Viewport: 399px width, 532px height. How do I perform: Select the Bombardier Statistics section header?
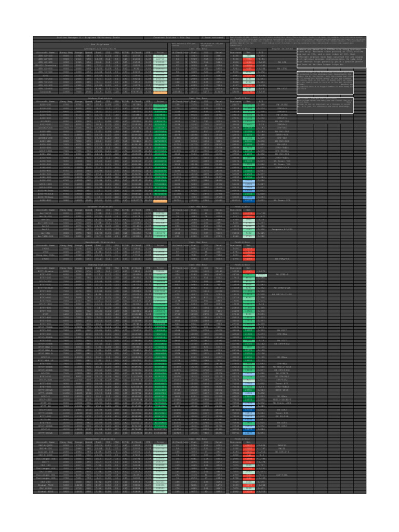point(100,438)
